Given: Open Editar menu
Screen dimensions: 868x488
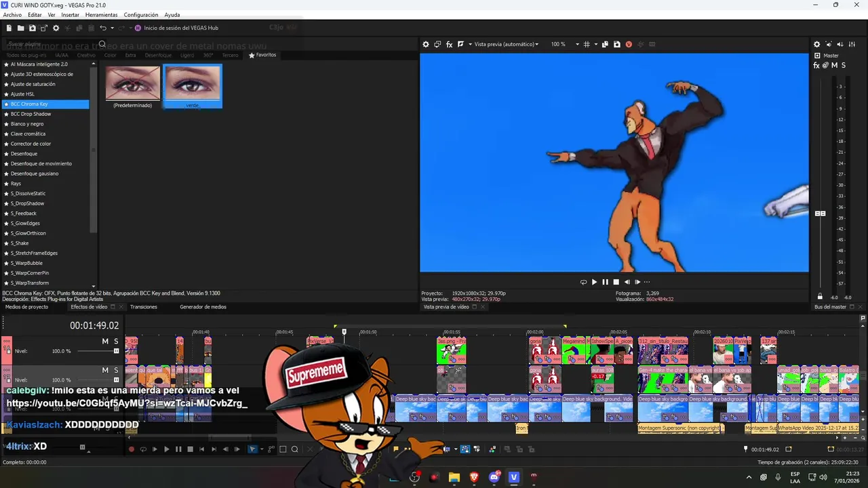Looking at the screenshot, I should 35,15.
